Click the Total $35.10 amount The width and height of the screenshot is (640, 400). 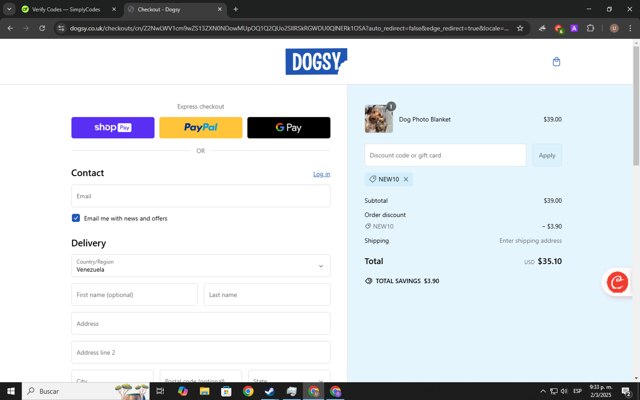[x=549, y=261]
